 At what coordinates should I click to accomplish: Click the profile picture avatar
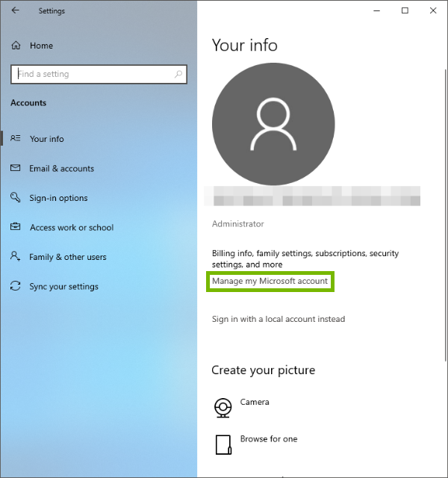pos(273,124)
